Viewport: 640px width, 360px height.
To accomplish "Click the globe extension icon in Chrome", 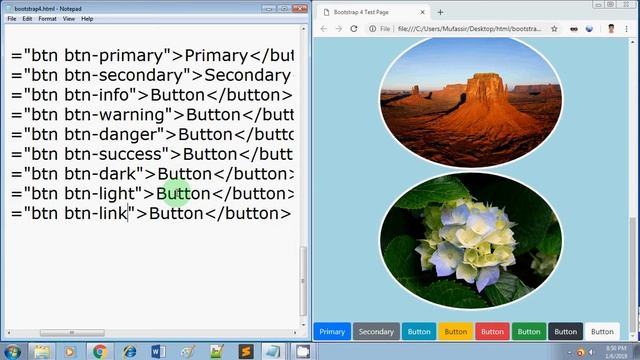I will [589, 29].
